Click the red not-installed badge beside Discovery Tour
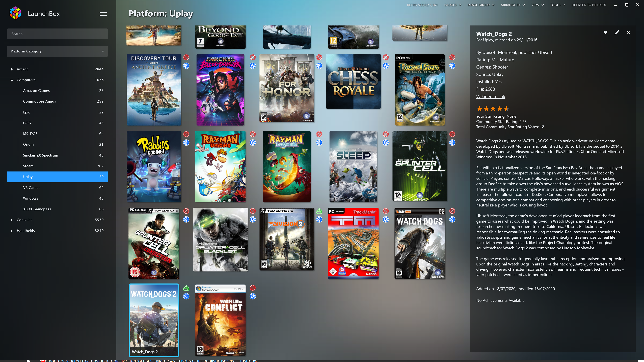 pyautogui.click(x=186, y=57)
